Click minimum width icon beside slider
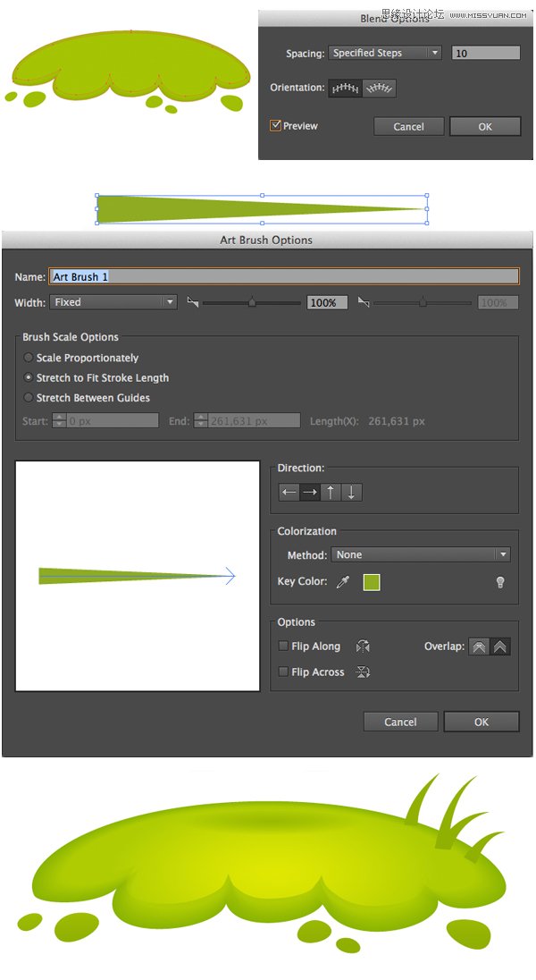536x980 pixels. 193,302
